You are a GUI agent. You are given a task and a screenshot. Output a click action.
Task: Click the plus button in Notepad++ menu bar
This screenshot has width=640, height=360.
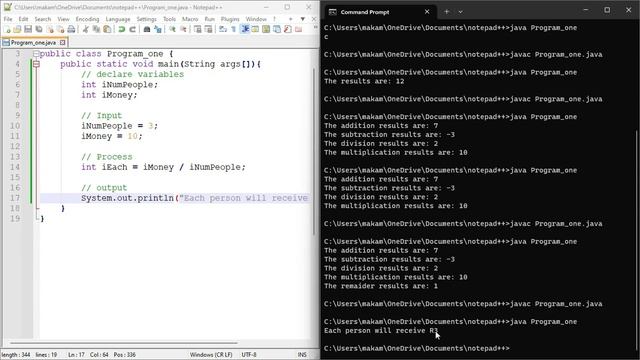[291, 19]
